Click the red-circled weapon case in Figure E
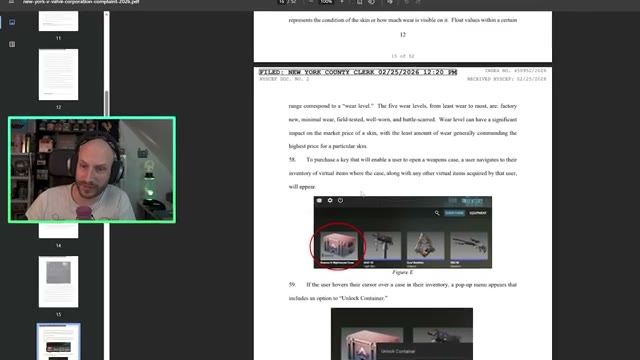640x360 pixels. pyautogui.click(x=338, y=247)
